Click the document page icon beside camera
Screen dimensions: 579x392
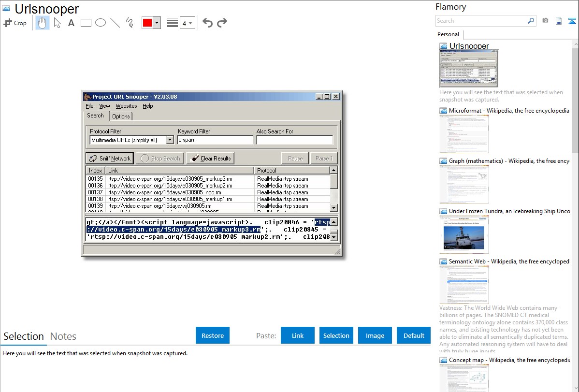(559, 21)
